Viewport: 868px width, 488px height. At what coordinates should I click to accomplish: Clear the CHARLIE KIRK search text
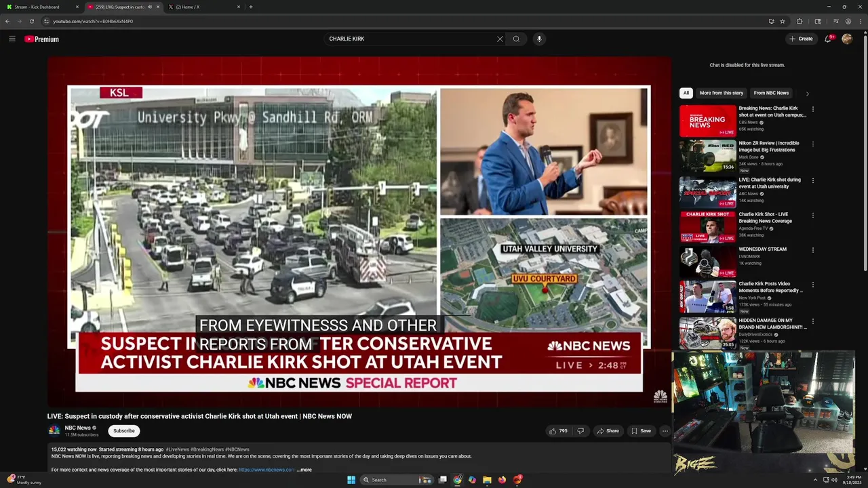500,39
